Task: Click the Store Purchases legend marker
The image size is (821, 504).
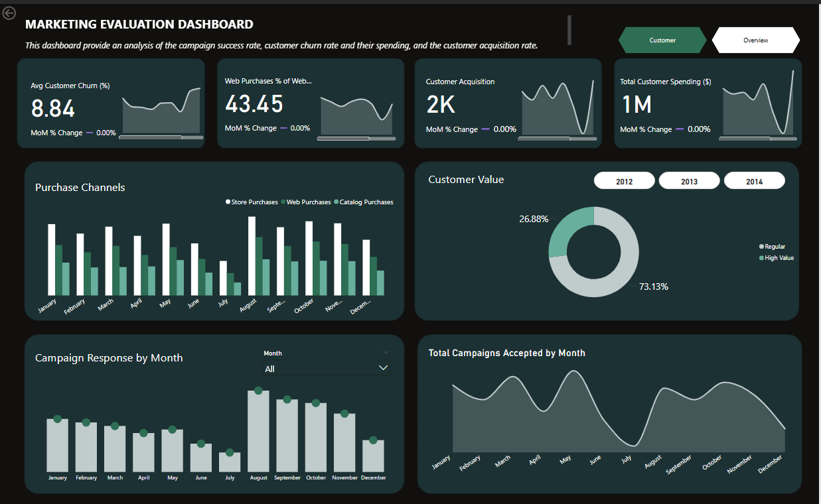Action: click(228, 202)
